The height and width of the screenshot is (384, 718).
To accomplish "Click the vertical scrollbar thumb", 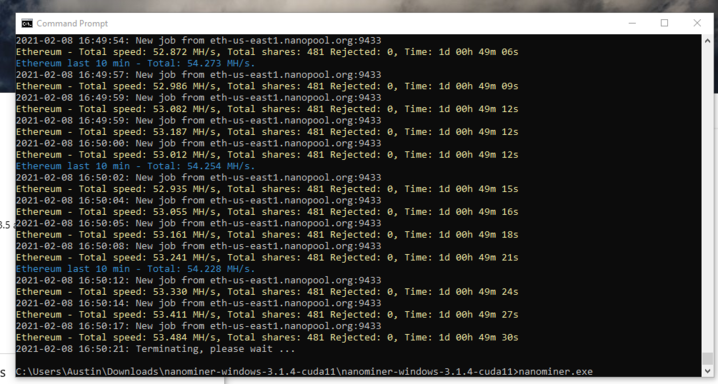I will click(707, 358).
